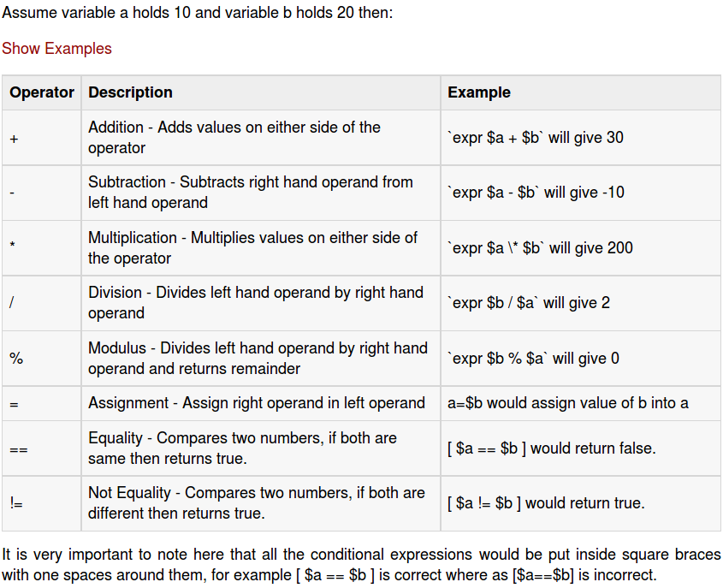The width and height of the screenshot is (723, 588).
Task: Click the example that gives -10
Action: pyautogui.click(x=536, y=193)
